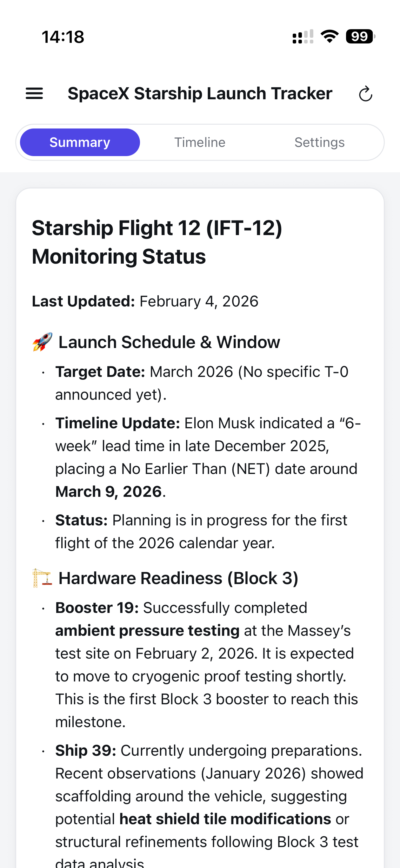
Task: Tap the clock showing 14:18
Action: pyautogui.click(x=63, y=37)
